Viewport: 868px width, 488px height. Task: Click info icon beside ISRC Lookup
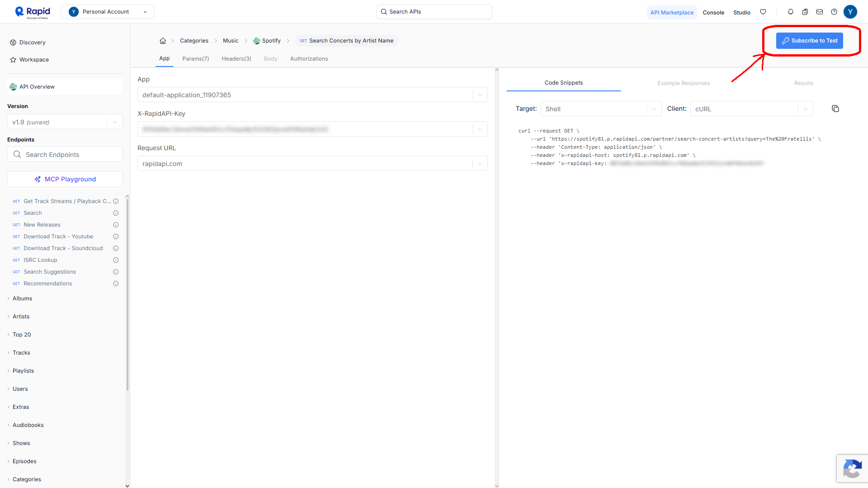click(x=116, y=260)
